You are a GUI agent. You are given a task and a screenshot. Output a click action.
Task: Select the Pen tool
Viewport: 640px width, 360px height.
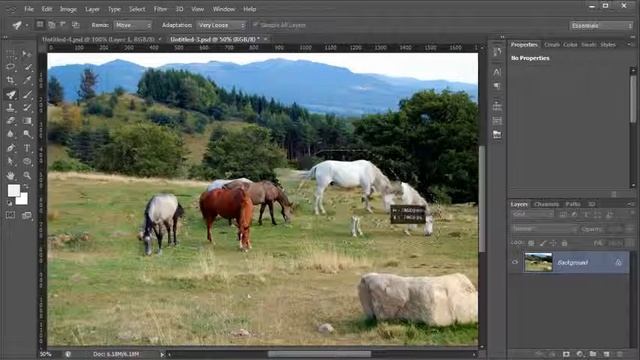point(11,148)
